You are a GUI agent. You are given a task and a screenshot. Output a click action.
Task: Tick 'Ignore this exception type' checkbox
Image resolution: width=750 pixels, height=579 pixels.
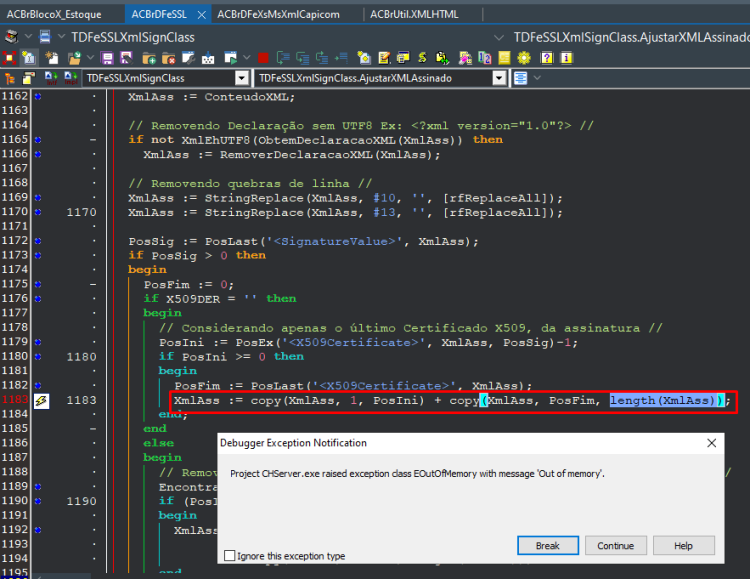230,556
